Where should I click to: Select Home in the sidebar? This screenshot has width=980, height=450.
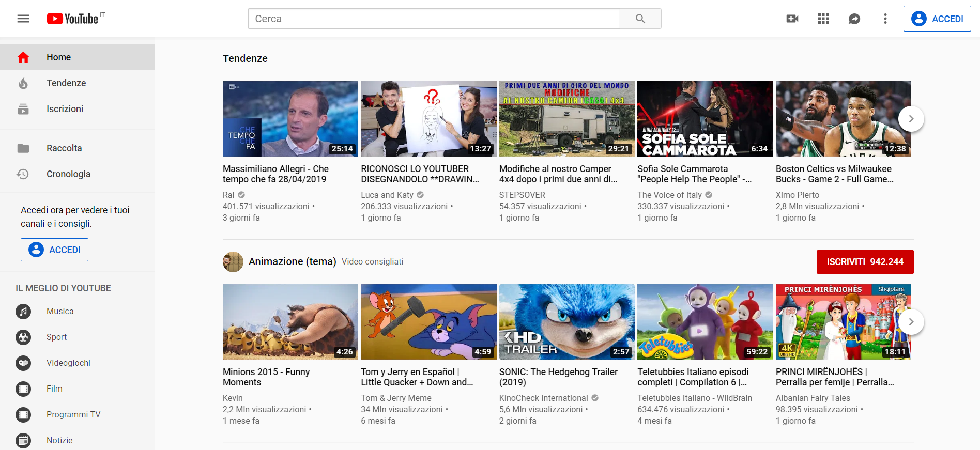tap(78, 57)
